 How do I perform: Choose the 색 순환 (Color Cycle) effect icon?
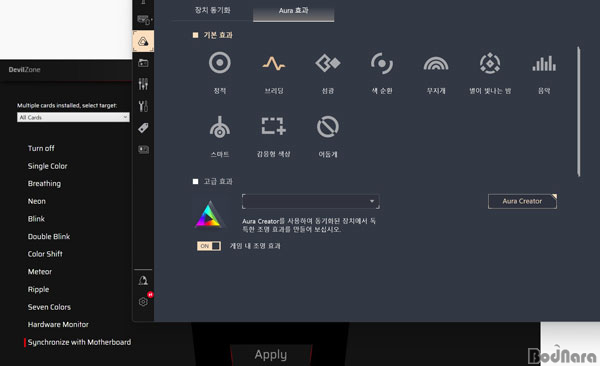[x=382, y=63]
